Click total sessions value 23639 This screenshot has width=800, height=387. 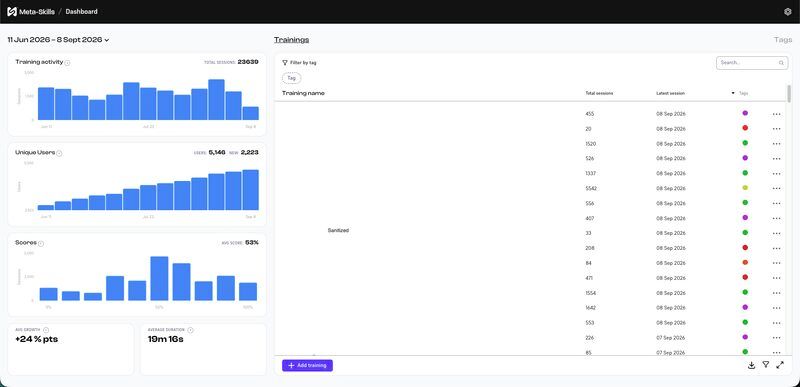[248, 62]
